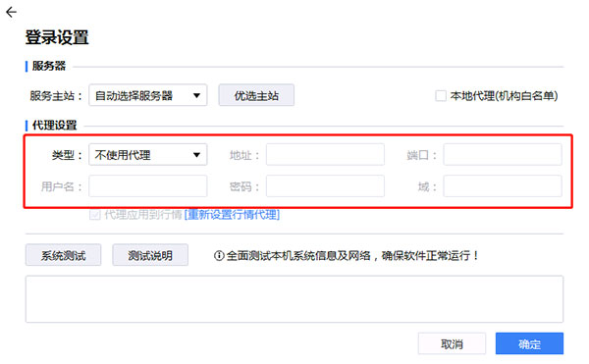Focus the 域 domain field
589x364 pixels.
click(x=503, y=186)
